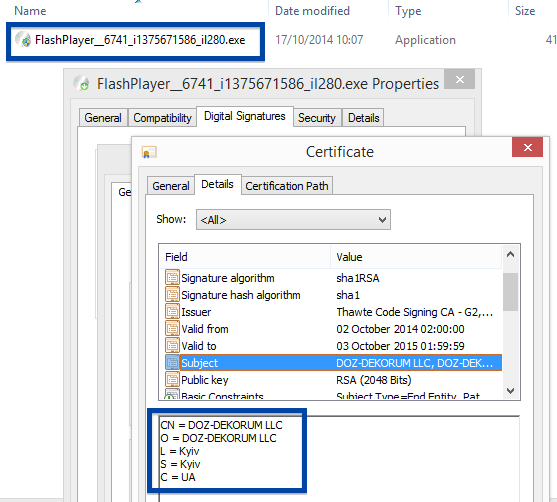This screenshot has width=557, height=502.
Task: Open the Details tab in Properties window
Action: tap(363, 118)
